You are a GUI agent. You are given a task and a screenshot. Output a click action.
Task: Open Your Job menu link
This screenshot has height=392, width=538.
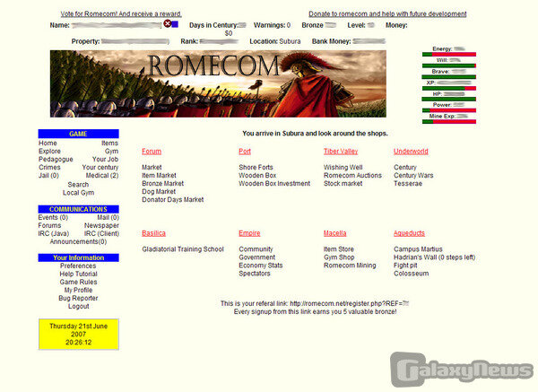point(105,160)
